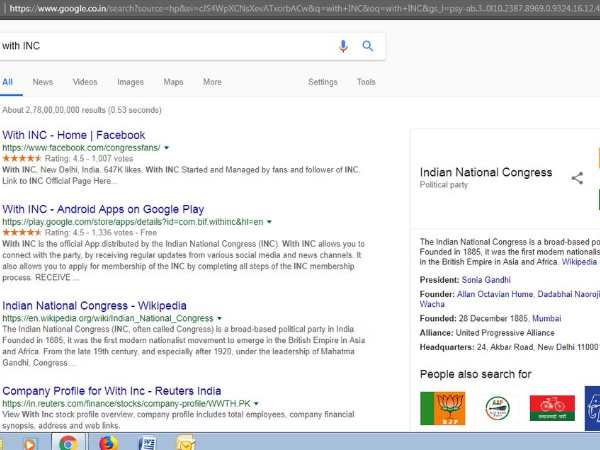
Task: Click the 'About 2,78,00,00,000 results' text
Action: pos(82,110)
